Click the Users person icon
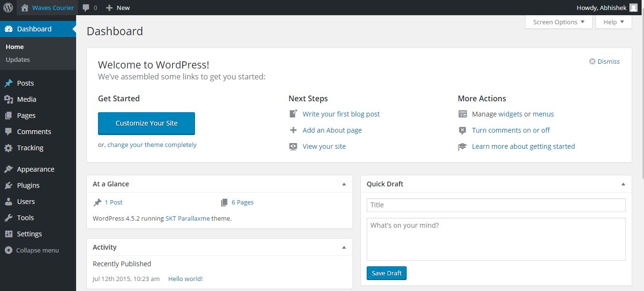Image resolution: width=644 pixels, height=291 pixels. [x=9, y=202]
